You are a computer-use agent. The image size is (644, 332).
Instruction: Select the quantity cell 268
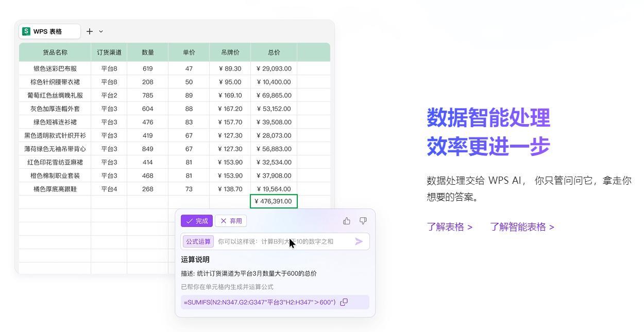(148, 189)
